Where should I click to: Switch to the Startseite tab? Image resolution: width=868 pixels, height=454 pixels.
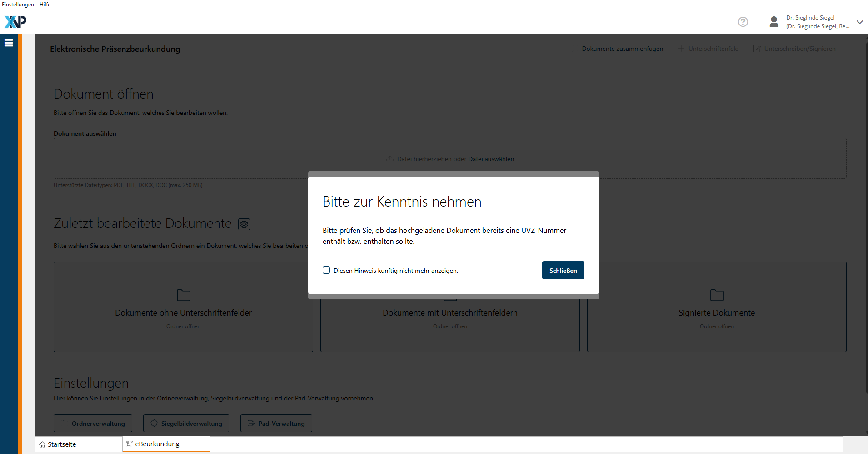(x=62, y=444)
